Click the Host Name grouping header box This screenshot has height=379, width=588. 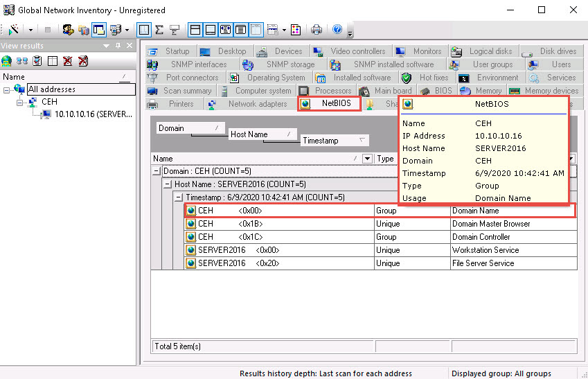click(x=262, y=134)
